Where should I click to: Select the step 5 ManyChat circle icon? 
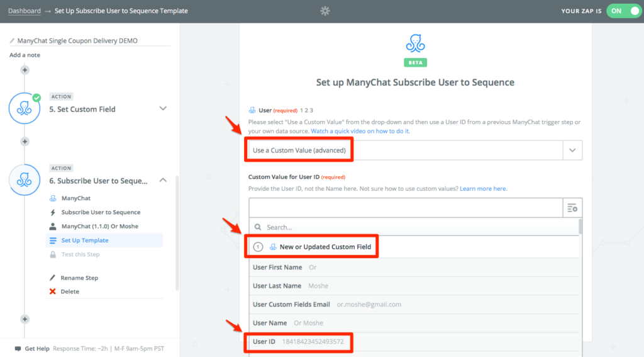[25, 108]
